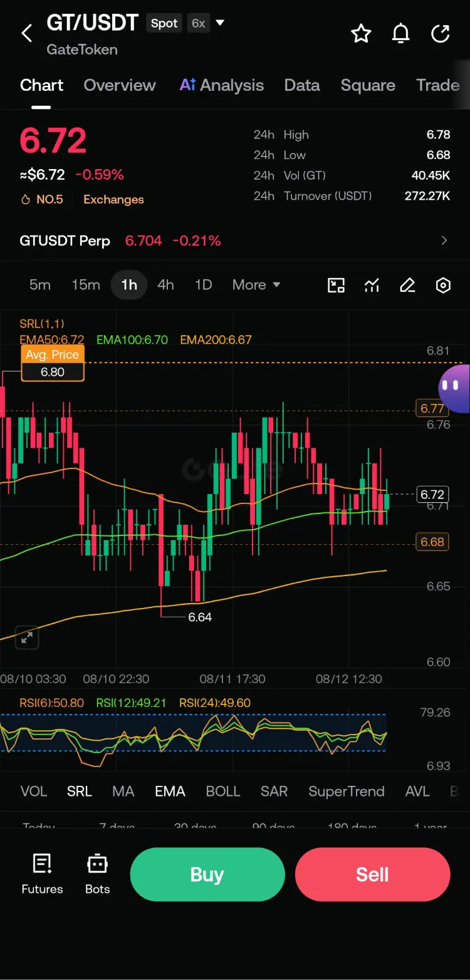Open the AI Analysis tab
470x980 pixels.
click(222, 85)
